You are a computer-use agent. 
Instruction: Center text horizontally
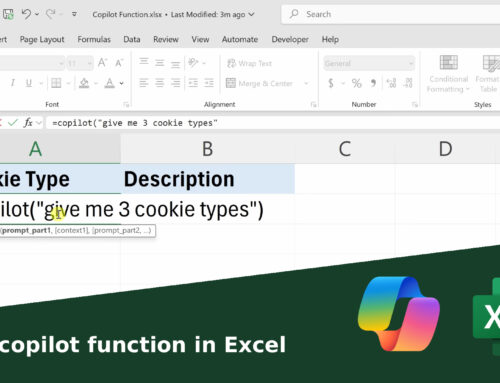(x=160, y=83)
